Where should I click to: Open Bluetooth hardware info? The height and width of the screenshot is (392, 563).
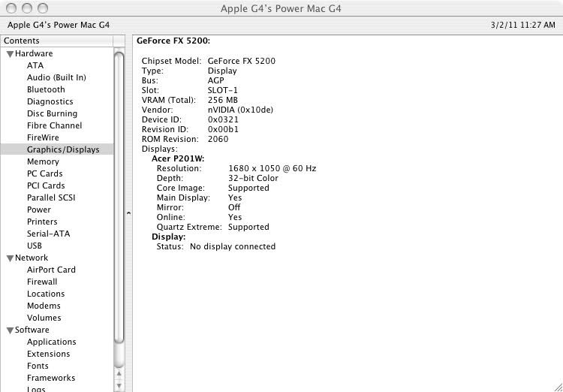point(46,89)
